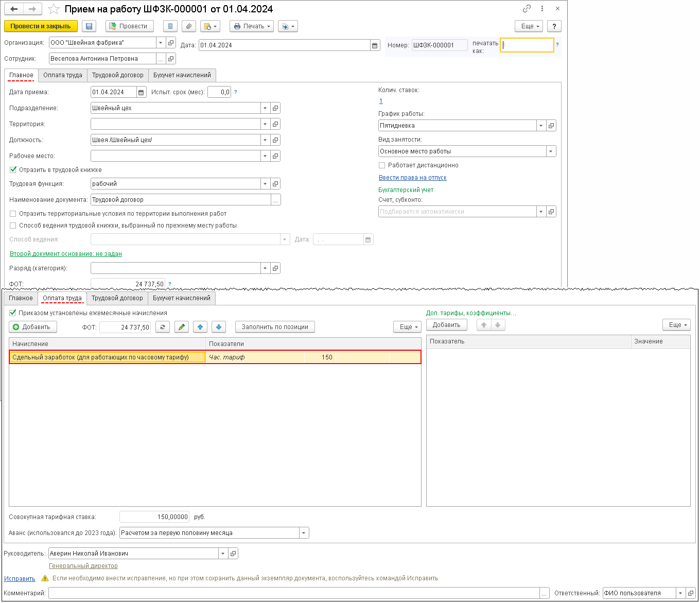This screenshot has height=603, width=700.
Task: Check Способ ведения трудовой книжки по прежнему месту
Action: click(x=13, y=226)
